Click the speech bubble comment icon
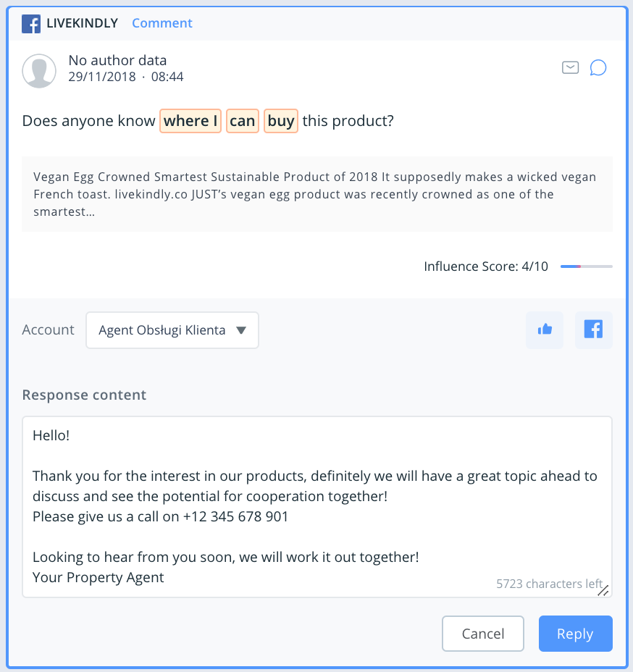The image size is (633, 672). (x=598, y=67)
